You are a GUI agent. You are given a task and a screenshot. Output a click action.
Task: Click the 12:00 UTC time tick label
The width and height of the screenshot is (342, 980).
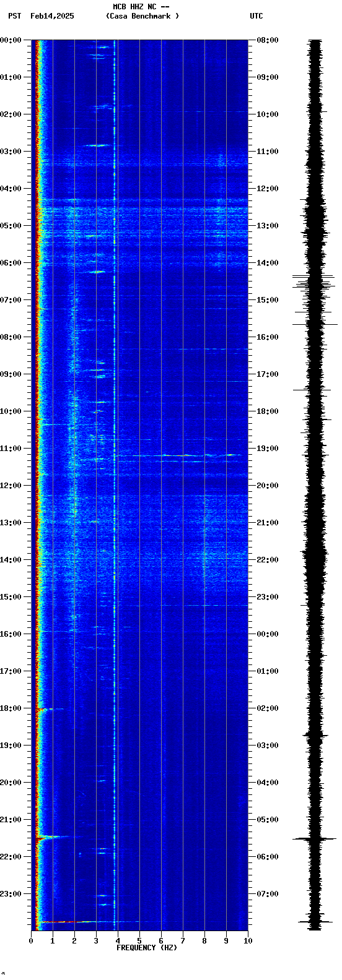[x=268, y=189]
